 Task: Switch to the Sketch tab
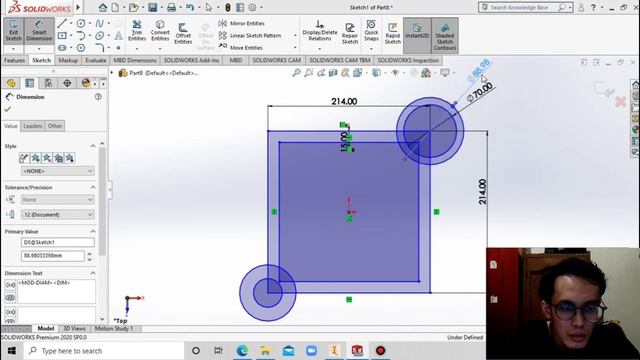[42, 60]
